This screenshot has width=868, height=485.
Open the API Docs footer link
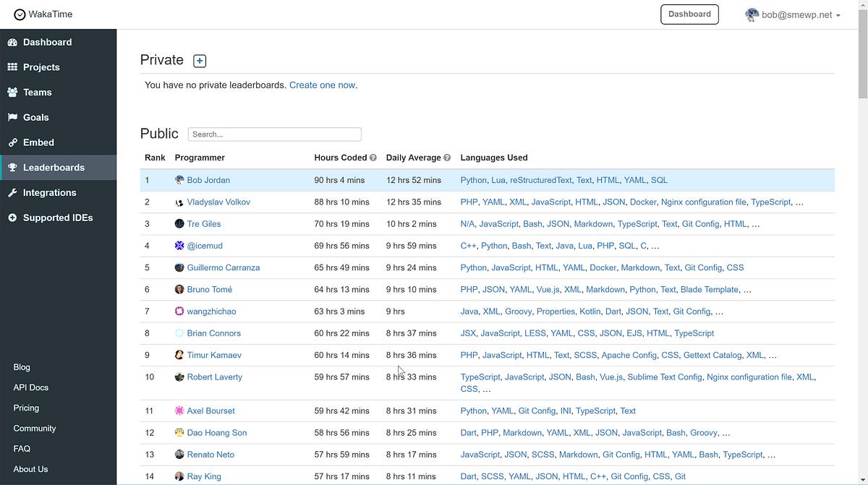click(x=31, y=387)
